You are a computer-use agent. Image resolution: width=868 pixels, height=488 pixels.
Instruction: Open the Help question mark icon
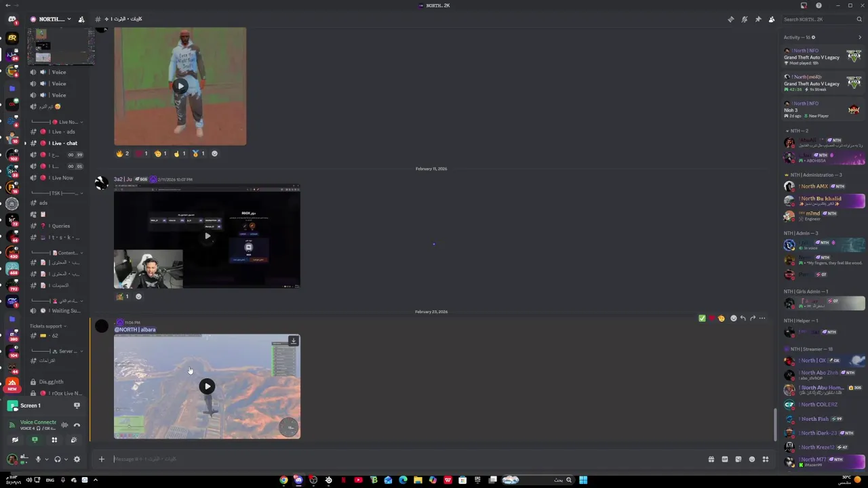click(818, 5)
